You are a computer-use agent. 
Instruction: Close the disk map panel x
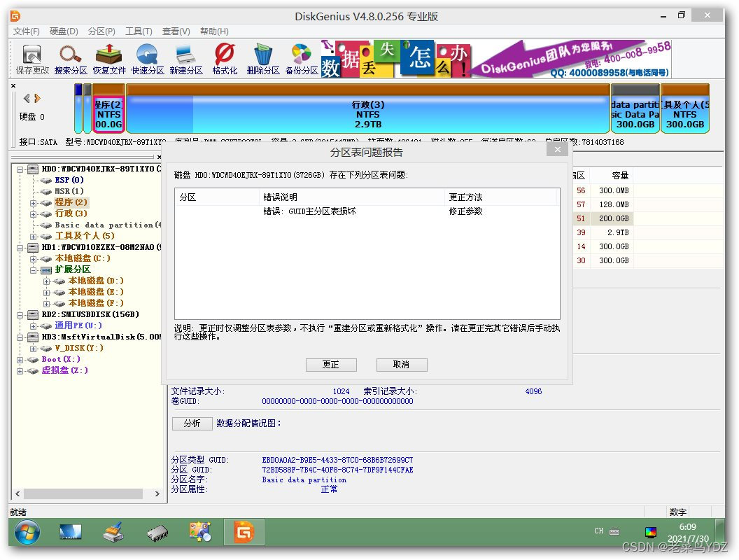point(13,85)
